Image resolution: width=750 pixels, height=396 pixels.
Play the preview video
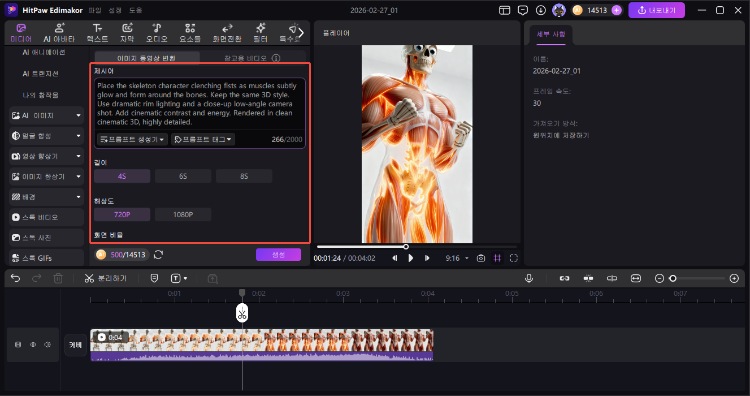[x=410, y=258]
